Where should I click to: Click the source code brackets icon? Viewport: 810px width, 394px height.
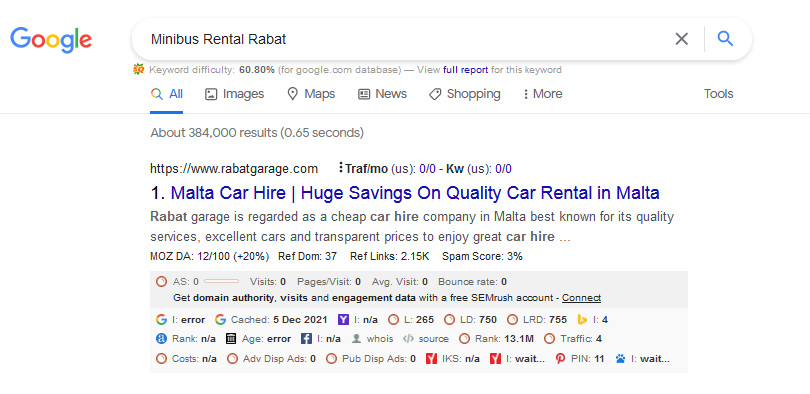click(x=408, y=339)
